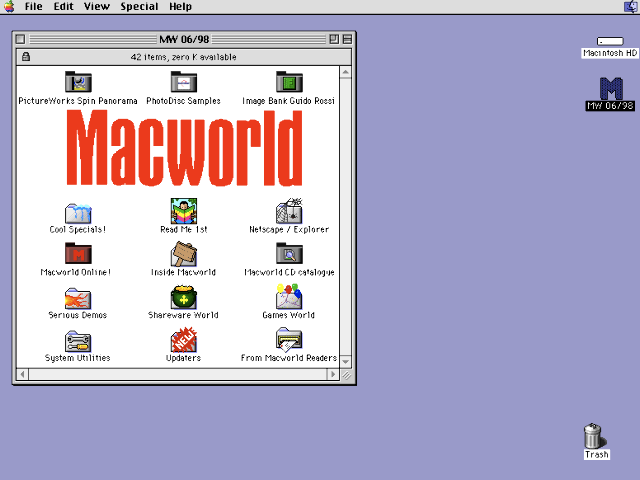Image resolution: width=640 pixels, height=480 pixels.
Task: Open the Apple menu
Action: [x=9, y=7]
